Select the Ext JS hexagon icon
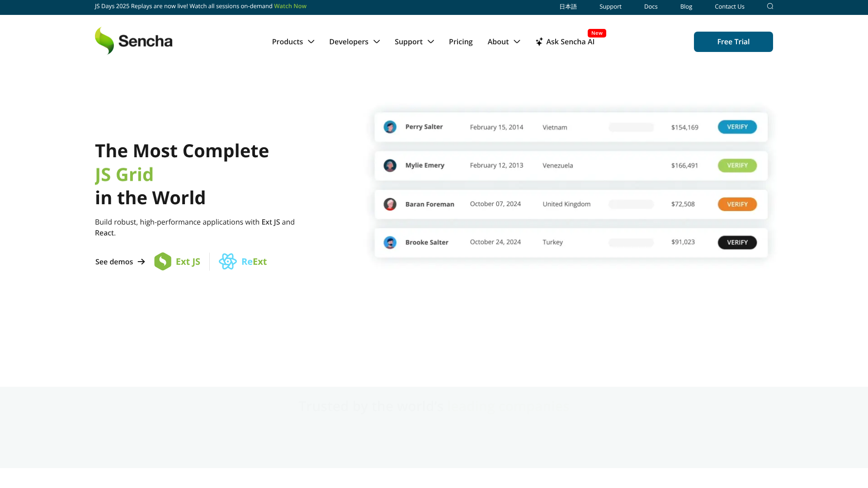The width and height of the screenshot is (868, 488). 163,261
